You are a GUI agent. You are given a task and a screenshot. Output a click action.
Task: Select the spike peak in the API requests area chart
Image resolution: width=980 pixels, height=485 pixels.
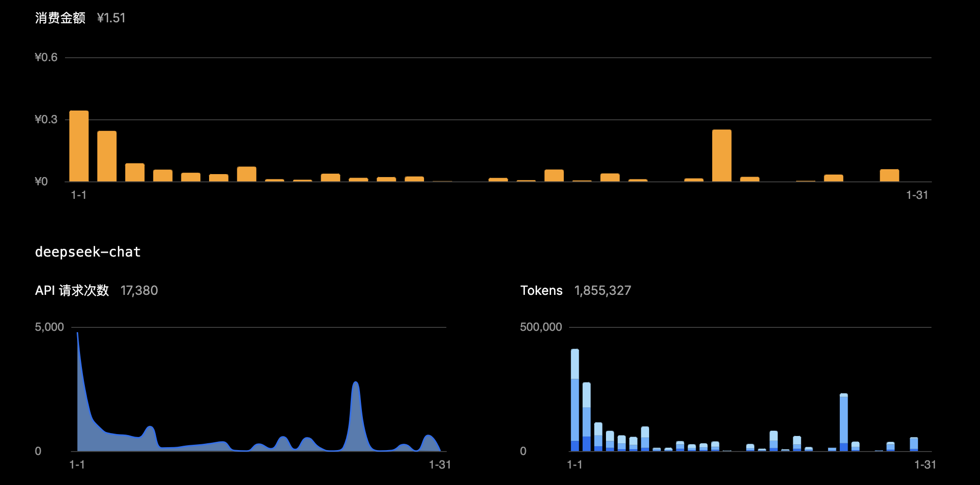356,383
